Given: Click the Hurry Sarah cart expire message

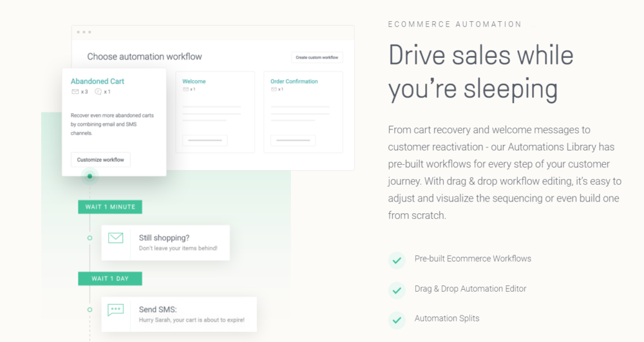Looking at the screenshot, I should pos(191,320).
